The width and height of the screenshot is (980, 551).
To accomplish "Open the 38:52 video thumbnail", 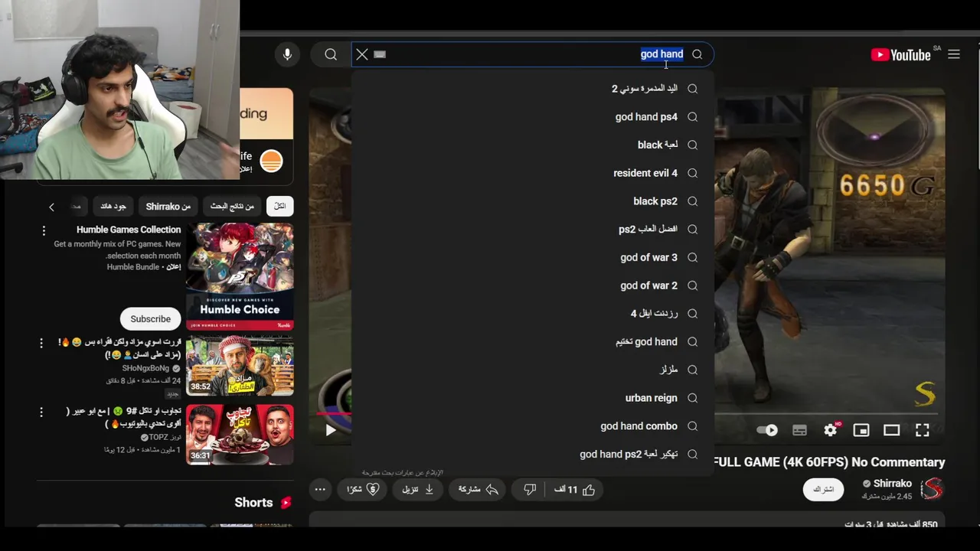I will coord(240,366).
